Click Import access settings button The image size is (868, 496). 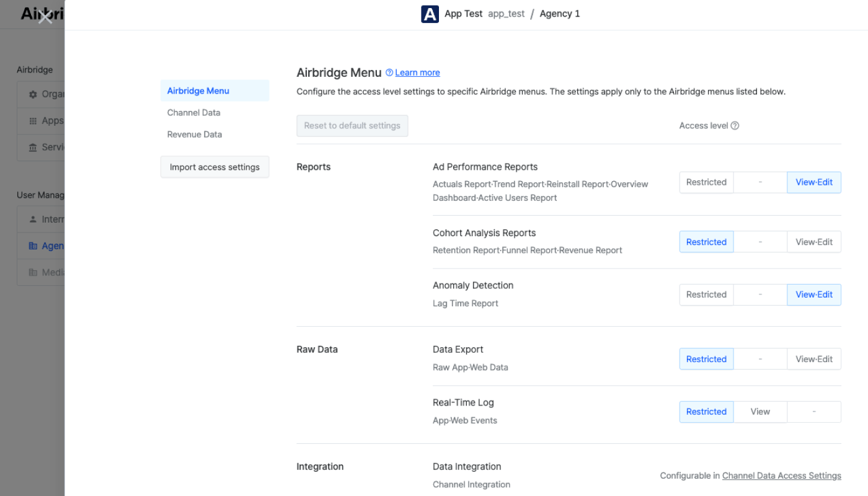(x=215, y=167)
